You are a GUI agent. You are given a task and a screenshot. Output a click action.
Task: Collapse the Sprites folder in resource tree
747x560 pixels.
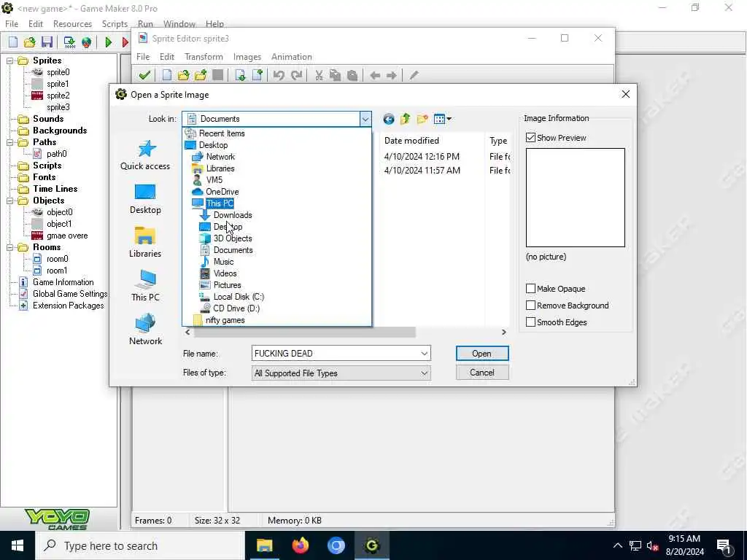click(x=9, y=61)
